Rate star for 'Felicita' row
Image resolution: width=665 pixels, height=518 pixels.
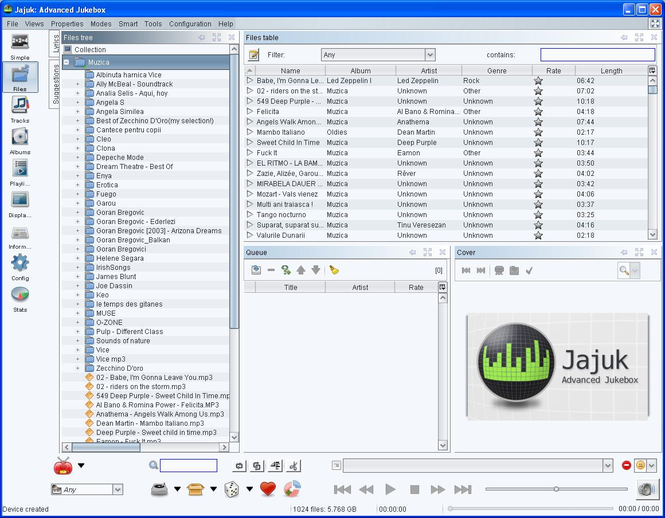coord(538,112)
